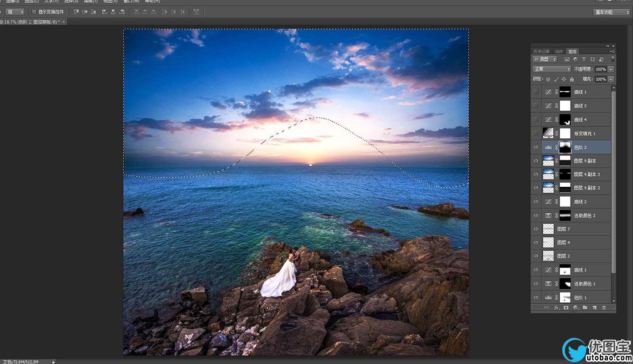Hide the 图层 9 副本 3 layer

[x=536, y=174]
